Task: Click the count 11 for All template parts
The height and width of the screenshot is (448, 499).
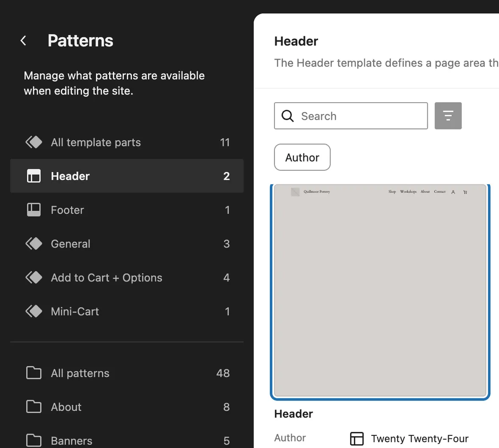Action: pyautogui.click(x=225, y=142)
